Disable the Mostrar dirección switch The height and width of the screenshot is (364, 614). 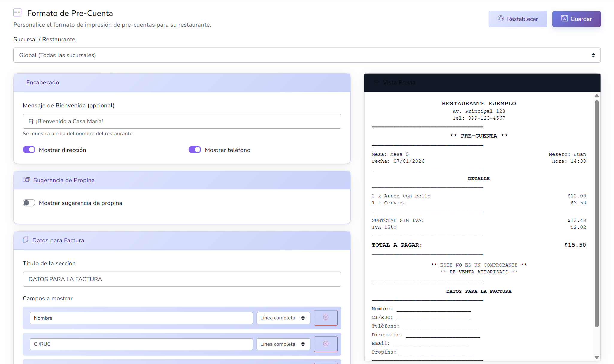point(29,150)
